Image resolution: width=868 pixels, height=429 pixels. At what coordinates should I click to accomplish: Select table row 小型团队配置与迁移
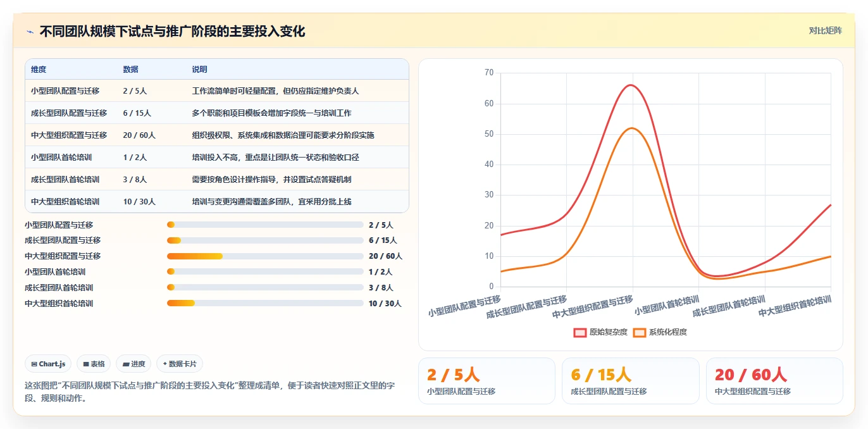(x=217, y=91)
